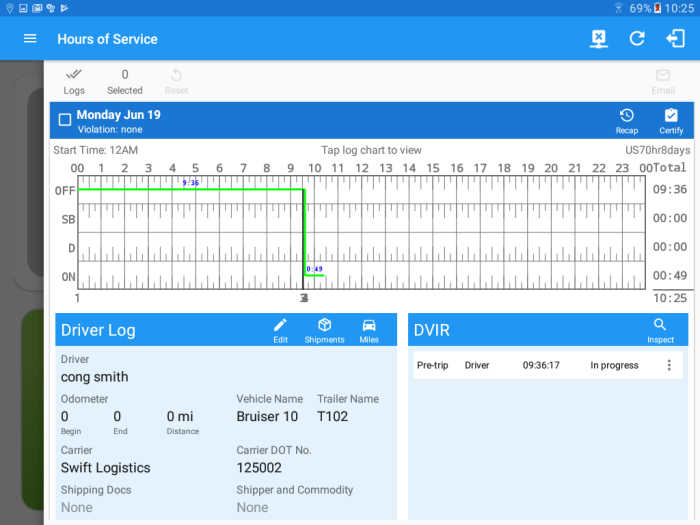Tap trailer name 'T102'

[x=333, y=417]
